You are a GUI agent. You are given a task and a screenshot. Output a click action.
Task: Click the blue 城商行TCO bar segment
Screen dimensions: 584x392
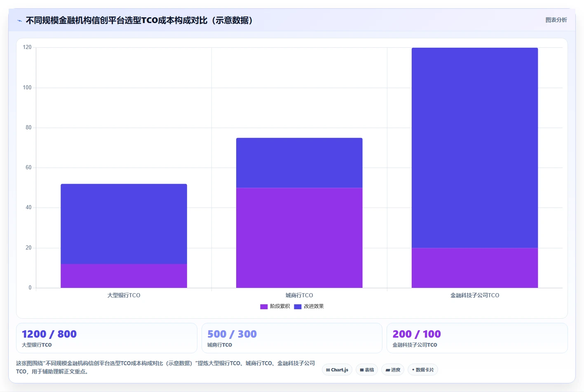click(299, 163)
